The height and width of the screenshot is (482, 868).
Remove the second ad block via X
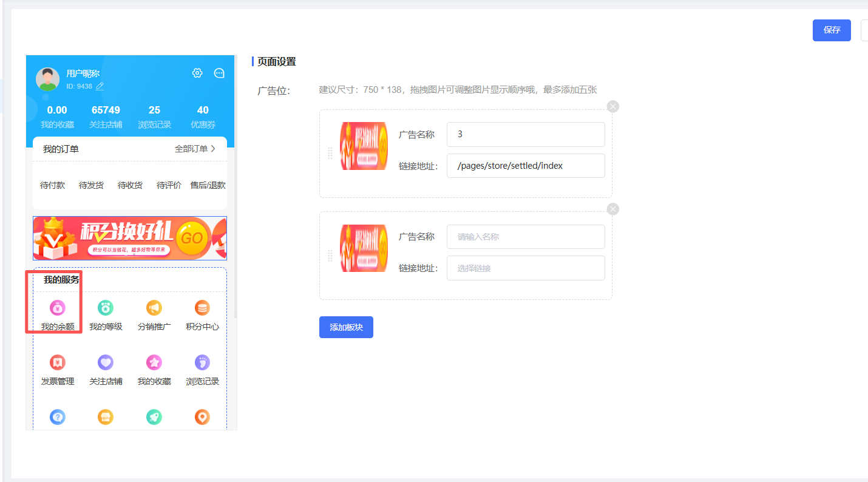[x=613, y=209]
